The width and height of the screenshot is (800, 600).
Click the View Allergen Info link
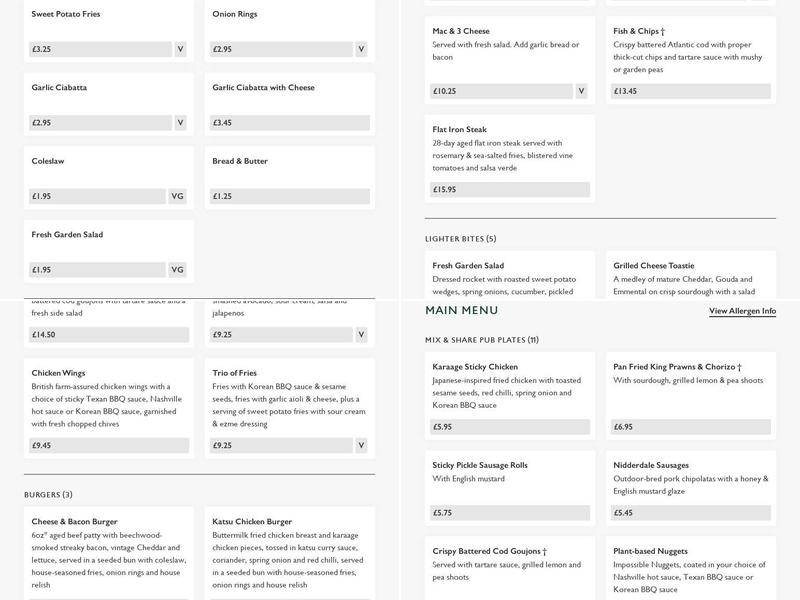(x=742, y=311)
